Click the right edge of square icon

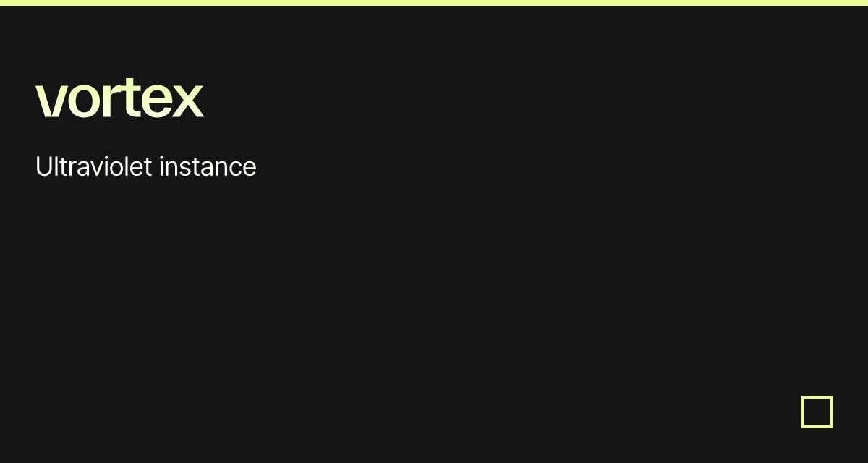[831, 412]
